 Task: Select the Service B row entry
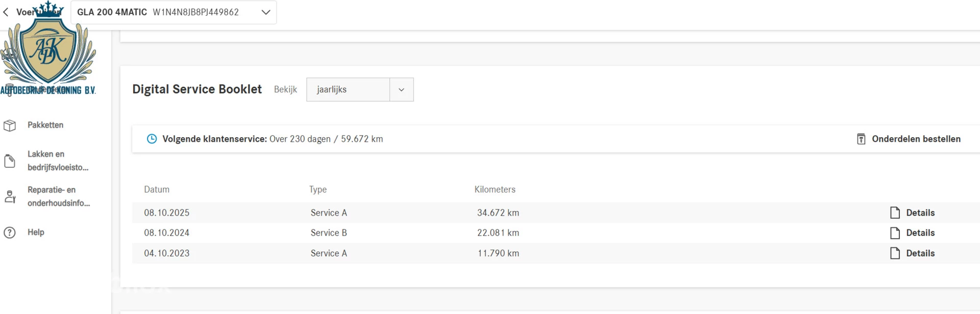(x=329, y=233)
